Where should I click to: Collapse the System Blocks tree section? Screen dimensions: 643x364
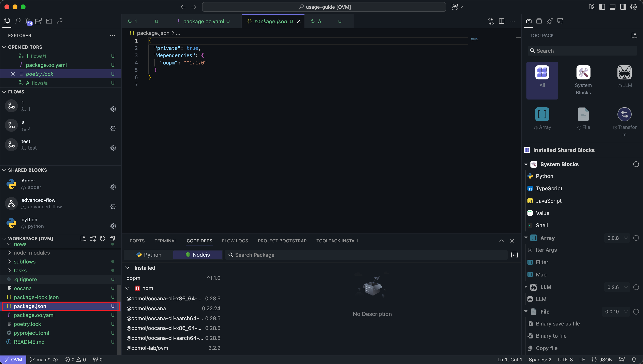(x=526, y=165)
